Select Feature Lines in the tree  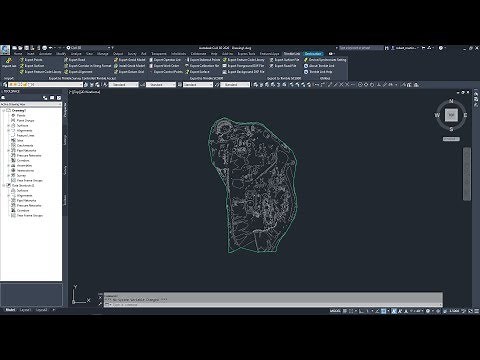[x=26, y=135]
